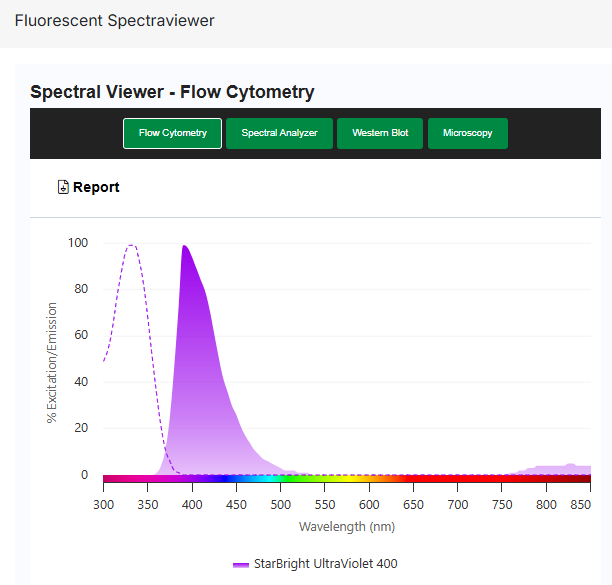Click the green region of the spectrum bar
The width and height of the screenshot is (612, 585).
pos(300,480)
